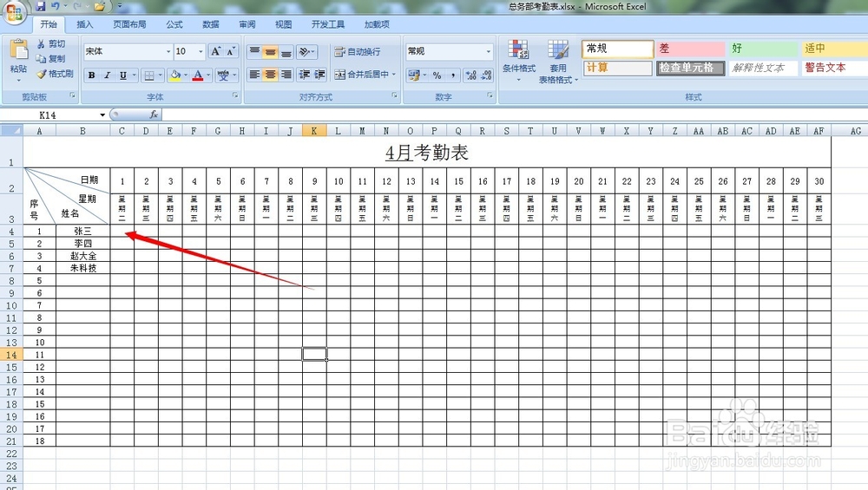Toggle italic formatting

coord(108,75)
